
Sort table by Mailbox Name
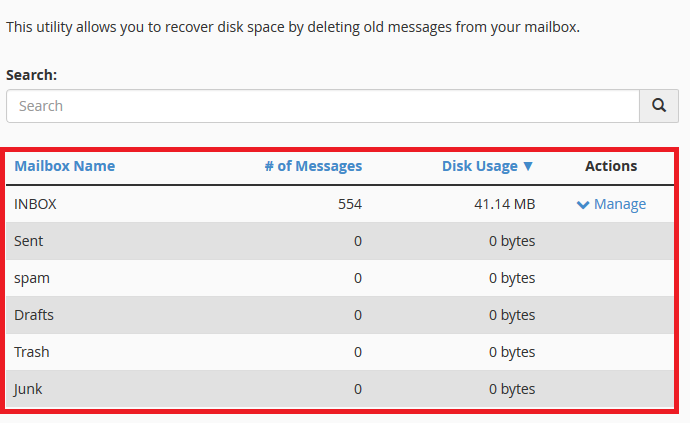pos(64,166)
